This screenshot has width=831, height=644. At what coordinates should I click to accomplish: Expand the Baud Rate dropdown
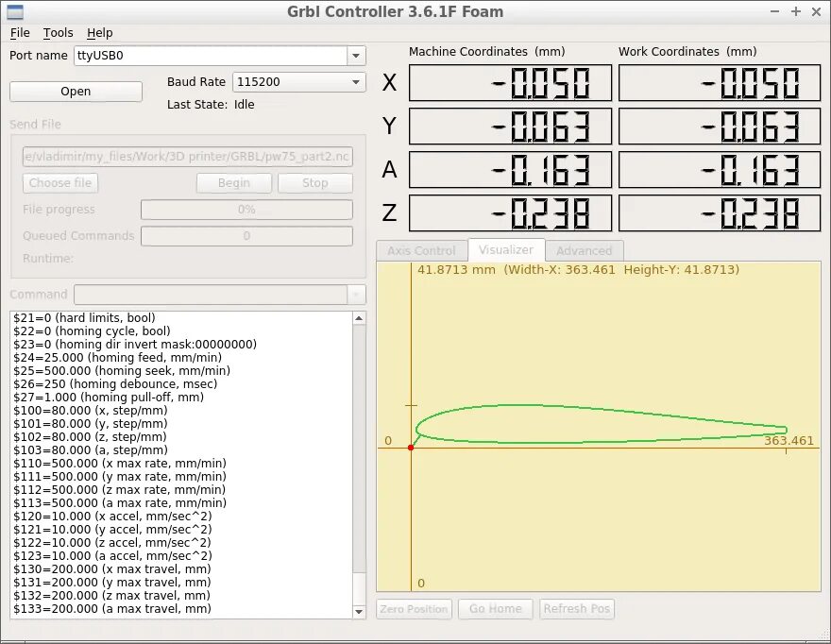pos(356,82)
